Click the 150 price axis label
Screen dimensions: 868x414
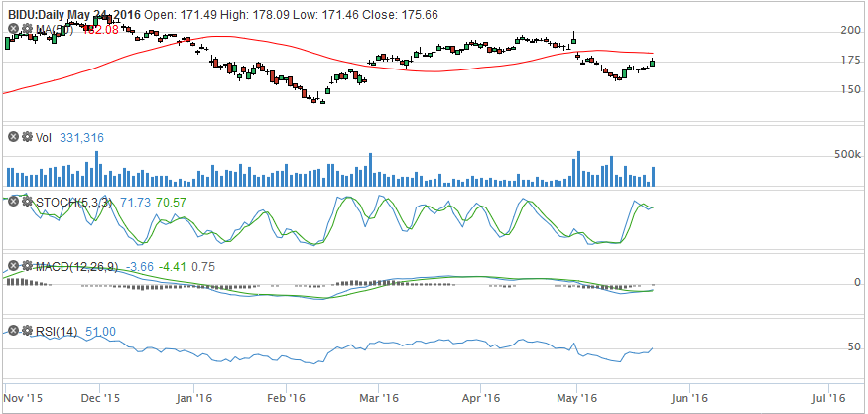[850, 89]
